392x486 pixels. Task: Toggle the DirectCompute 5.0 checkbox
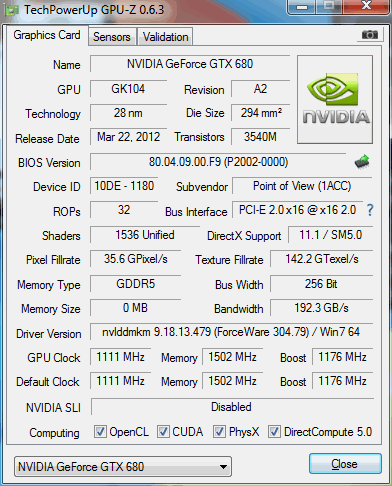tap(274, 432)
